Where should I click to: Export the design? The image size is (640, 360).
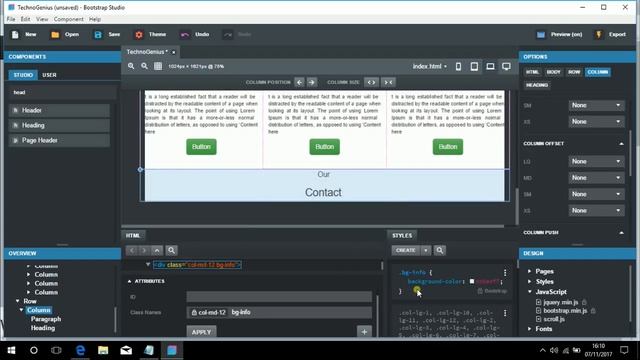point(611,35)
